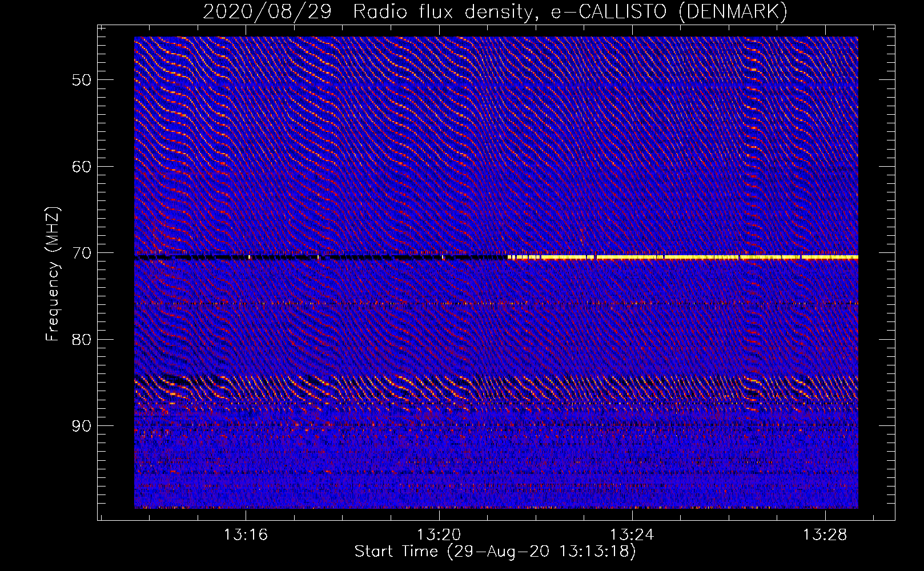The height and width of the screenshot is (571, 924).
Task: Click the 90 MHz frequency tick label
Action: (x=82, y=426)
